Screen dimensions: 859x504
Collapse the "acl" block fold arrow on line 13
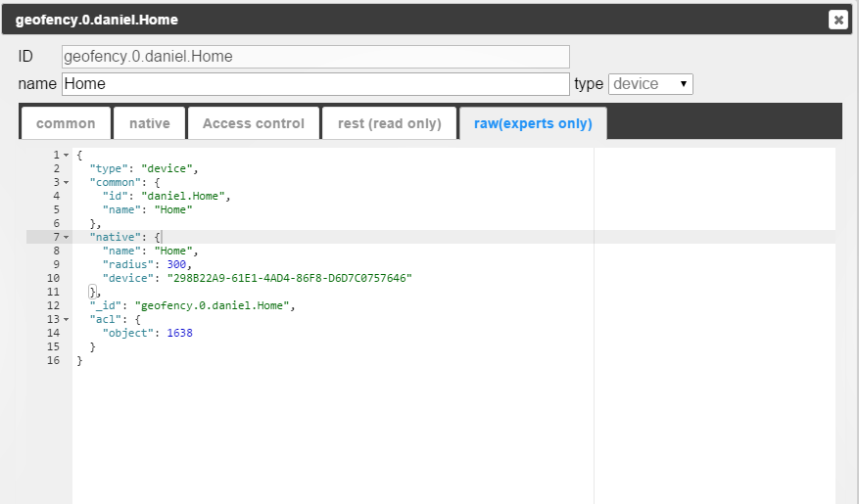tap(67, 320)
